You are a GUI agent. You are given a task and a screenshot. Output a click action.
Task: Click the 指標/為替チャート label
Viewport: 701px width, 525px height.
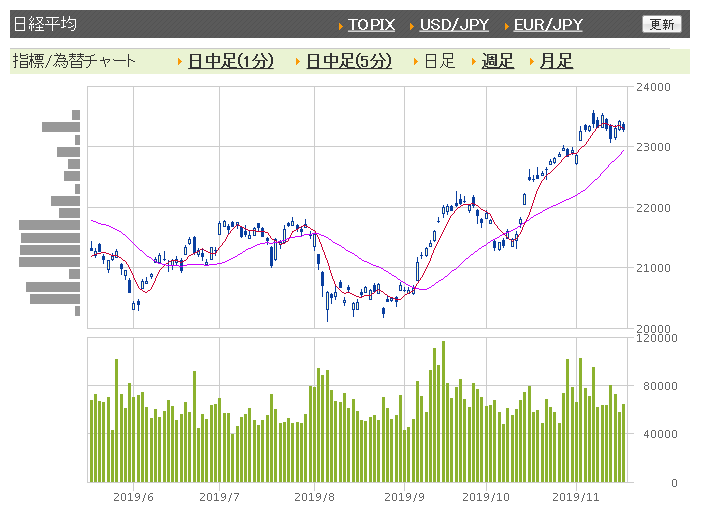click(x=74, y=61)
